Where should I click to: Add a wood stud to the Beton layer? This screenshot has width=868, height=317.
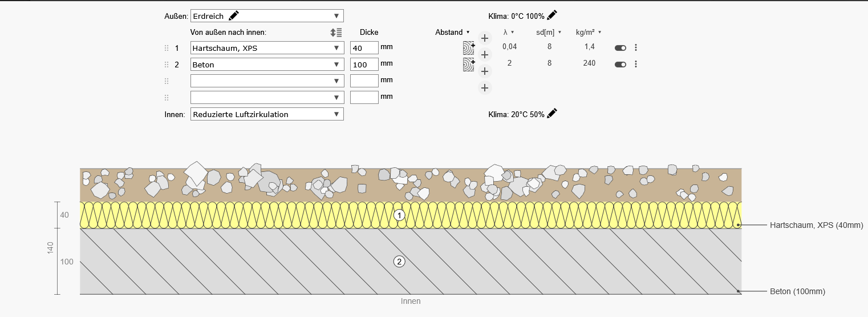[x=469, y=65]
